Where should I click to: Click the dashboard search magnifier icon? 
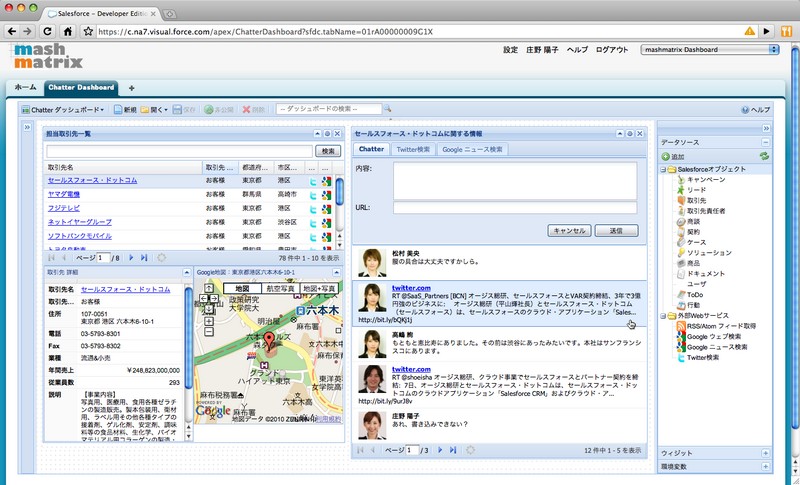tap(388, 109)
